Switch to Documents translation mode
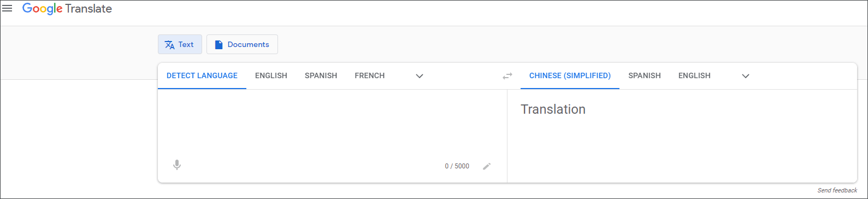The height and width of the screenshot is (199, 868). click(242, 45)
